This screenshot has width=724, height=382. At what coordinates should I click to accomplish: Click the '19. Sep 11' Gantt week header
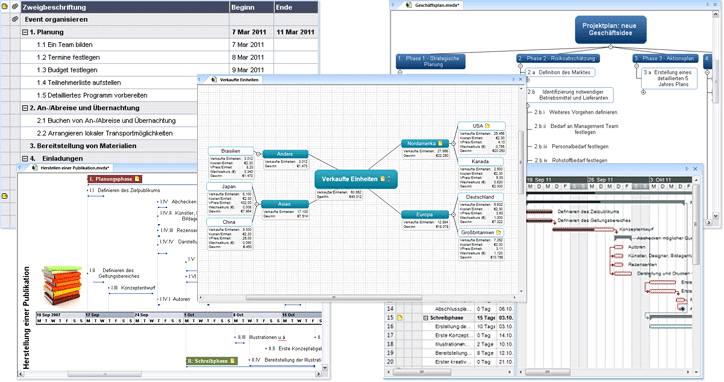click(x=556, y=180)
